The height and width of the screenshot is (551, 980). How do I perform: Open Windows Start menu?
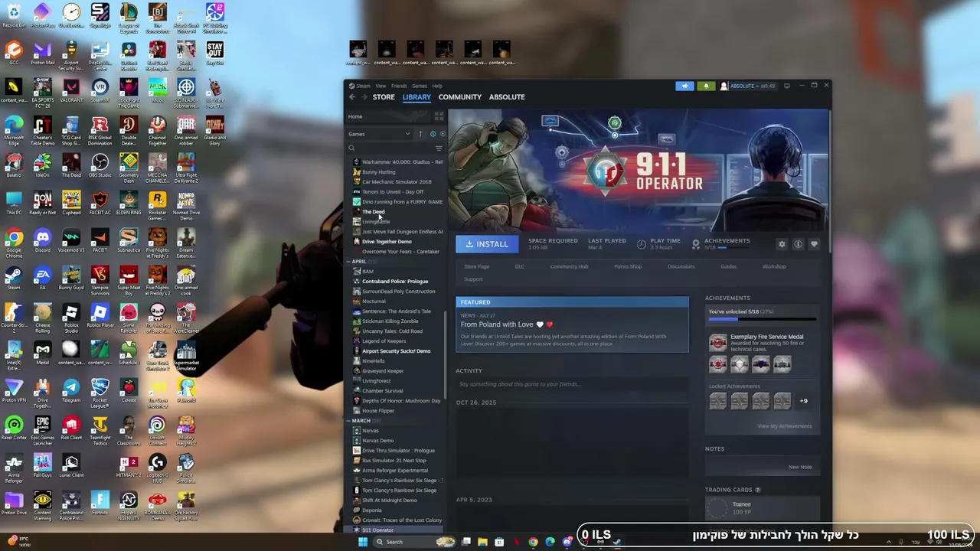[363, 542]
